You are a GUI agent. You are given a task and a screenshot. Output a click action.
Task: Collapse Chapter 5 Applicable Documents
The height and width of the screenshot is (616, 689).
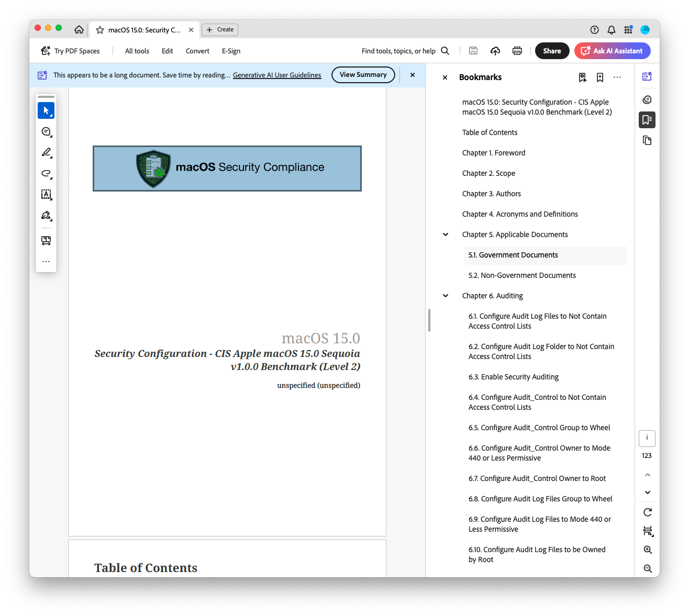pos(446,234)
